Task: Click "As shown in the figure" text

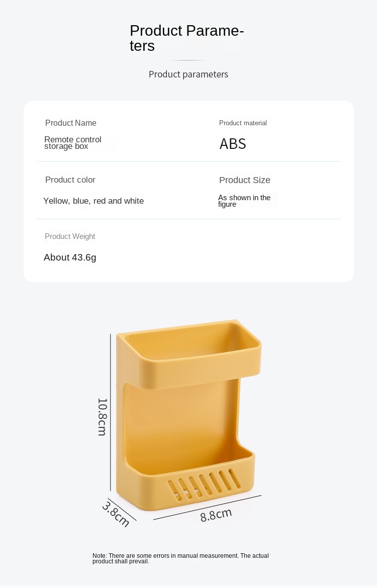Action: point(244,201)
